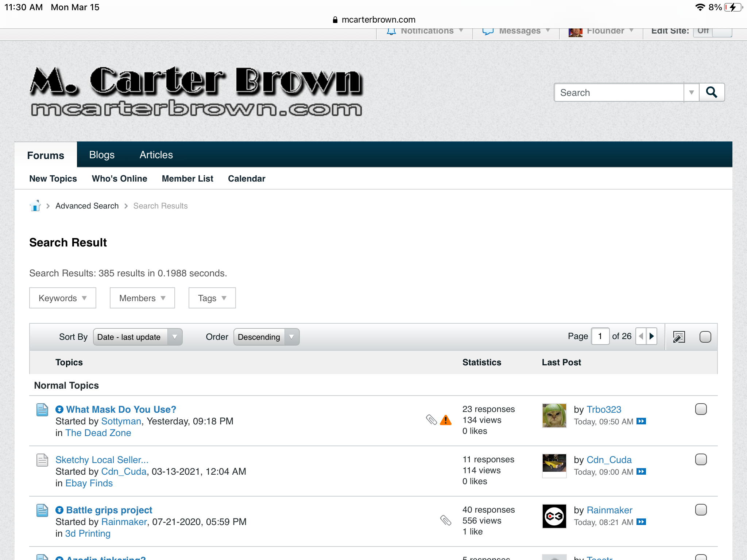747x560 pixels.
Task: Open the What Mask Do You Use? topic
Action: point(121,409)
